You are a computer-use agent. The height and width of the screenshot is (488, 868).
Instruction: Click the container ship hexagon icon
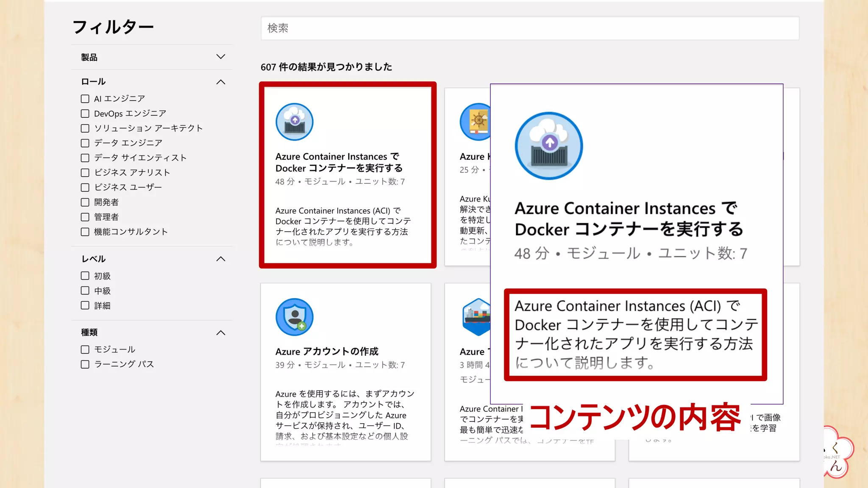(x=476, y=317)
